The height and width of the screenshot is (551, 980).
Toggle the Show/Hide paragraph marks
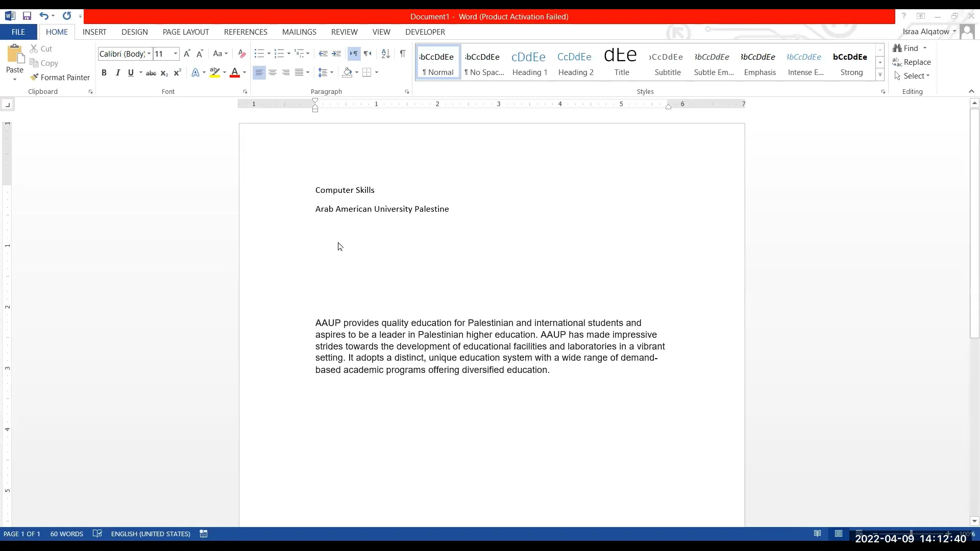click(403, 54)
